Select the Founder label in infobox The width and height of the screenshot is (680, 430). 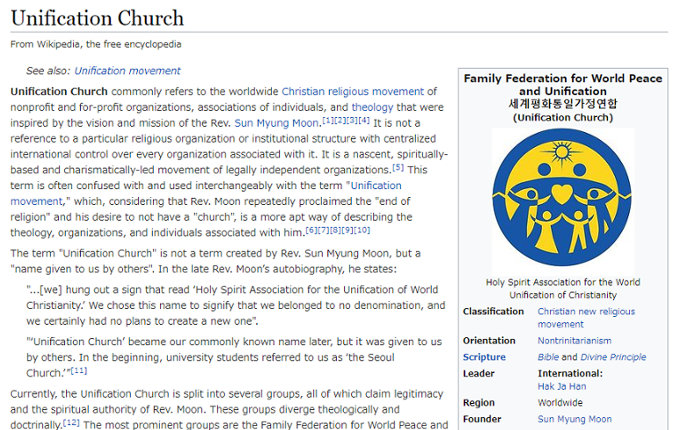click(482, 419)
